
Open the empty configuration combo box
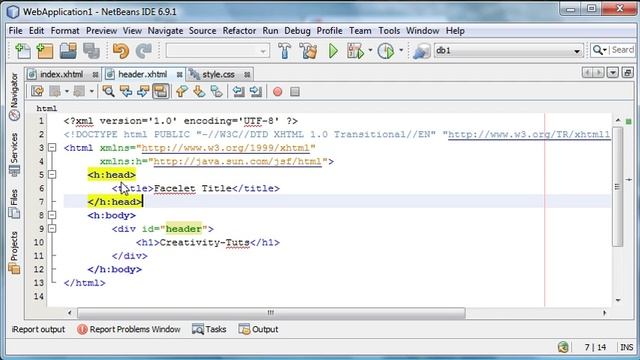point(217,51)
